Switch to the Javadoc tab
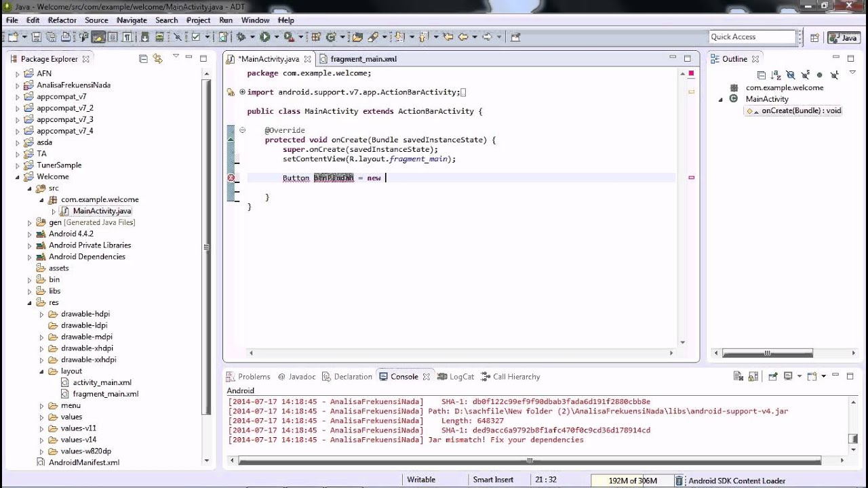Screen dimensions: 868x488 click(x=296, y=377)
